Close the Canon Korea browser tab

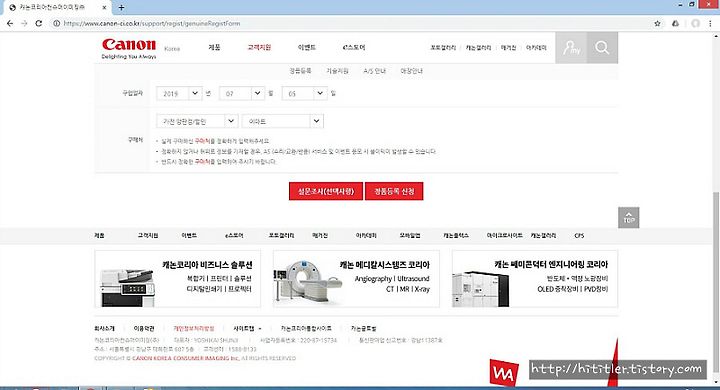tap(105, 7)
